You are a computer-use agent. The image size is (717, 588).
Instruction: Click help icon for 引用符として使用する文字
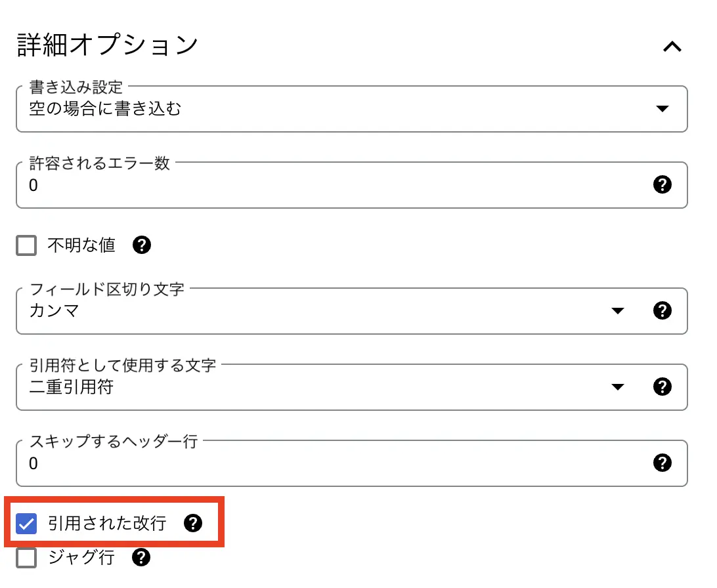[x=662, y=387]
